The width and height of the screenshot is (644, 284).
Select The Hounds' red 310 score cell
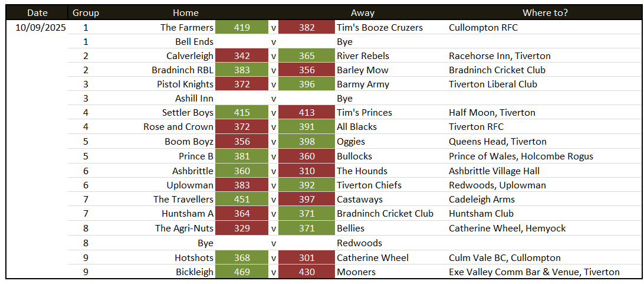click(307, 171)
